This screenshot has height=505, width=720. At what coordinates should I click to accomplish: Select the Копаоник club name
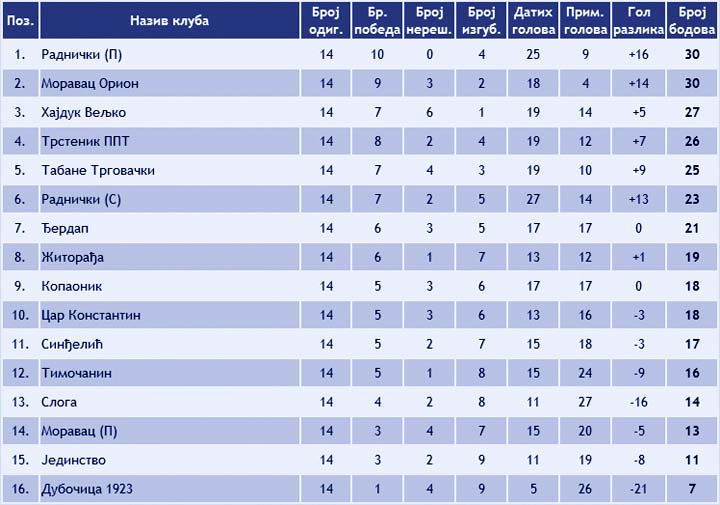[x=72, y=286]
